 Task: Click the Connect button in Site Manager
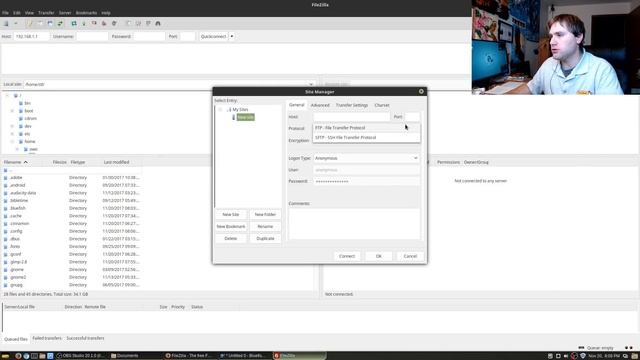(347, 256)
